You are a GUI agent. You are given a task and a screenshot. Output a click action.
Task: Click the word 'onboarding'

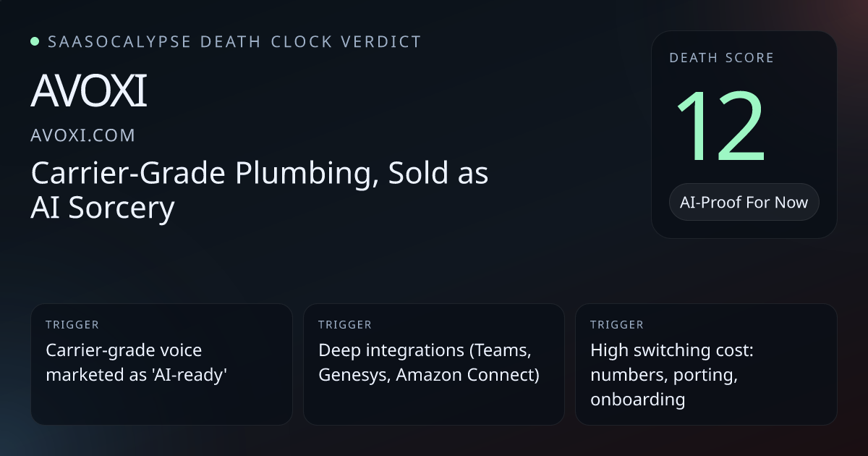pyautogui.click(x=637, y=400)
